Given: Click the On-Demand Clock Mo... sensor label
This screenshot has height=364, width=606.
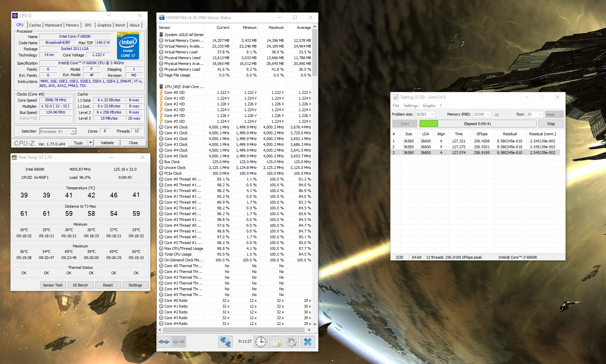Looking at the screenshot, I should click(184, 260).
